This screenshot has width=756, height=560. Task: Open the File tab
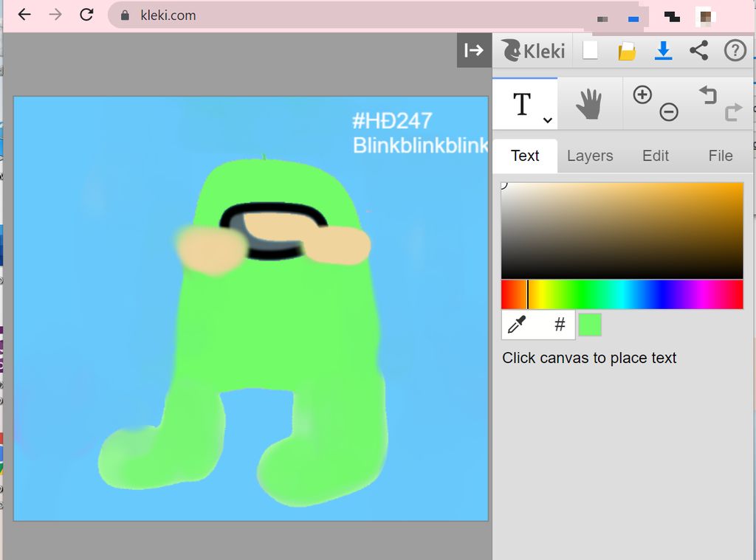point(721,156)
